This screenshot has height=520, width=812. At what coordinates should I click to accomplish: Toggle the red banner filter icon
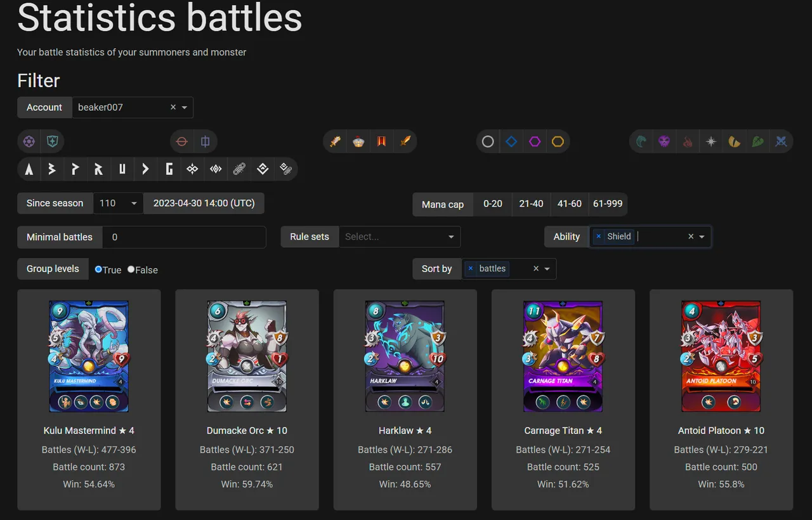(x=381, y=141)
